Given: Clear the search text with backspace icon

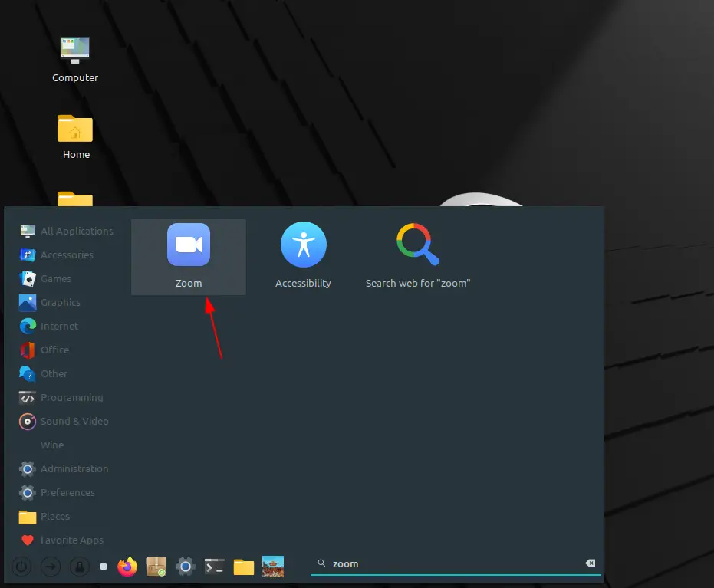Looking at the screenshot, I should coord(591,563).
